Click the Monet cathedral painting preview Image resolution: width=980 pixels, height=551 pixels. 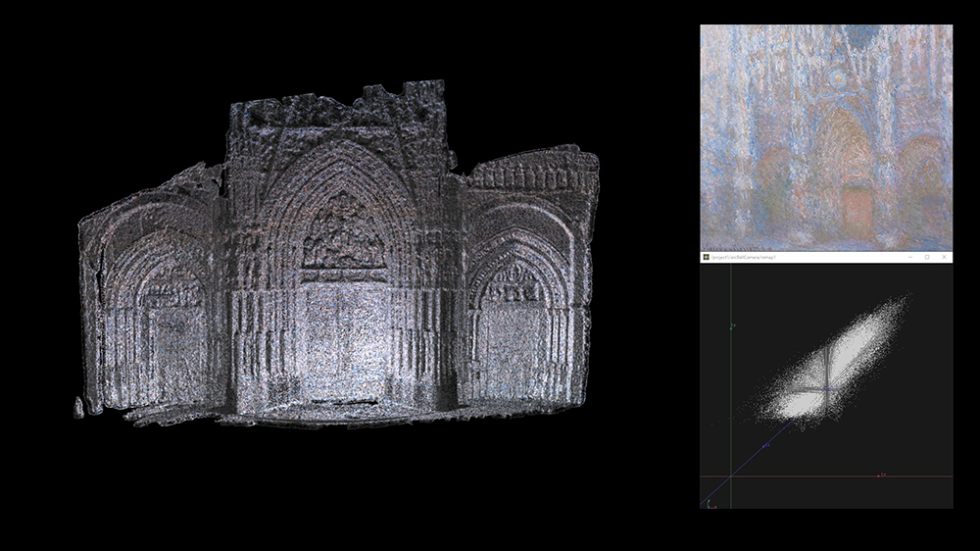tap(826, 137)
